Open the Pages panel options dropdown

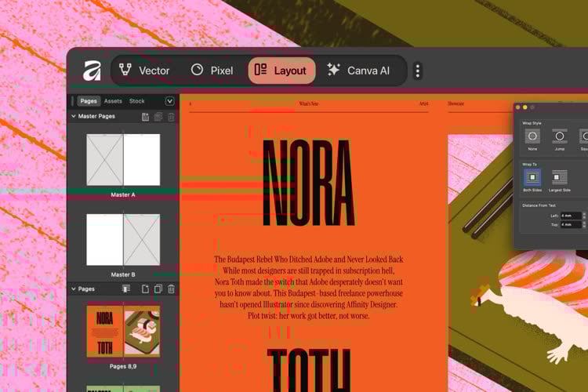169,101
